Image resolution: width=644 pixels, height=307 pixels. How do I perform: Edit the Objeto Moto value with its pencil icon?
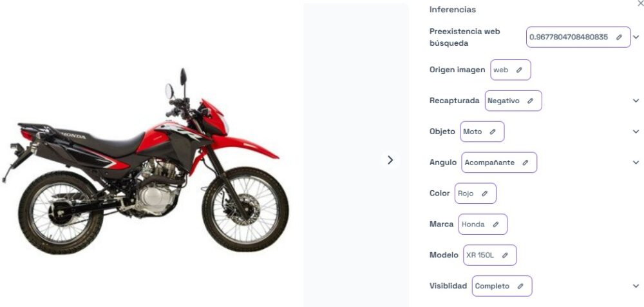click(x=493, y=132)
